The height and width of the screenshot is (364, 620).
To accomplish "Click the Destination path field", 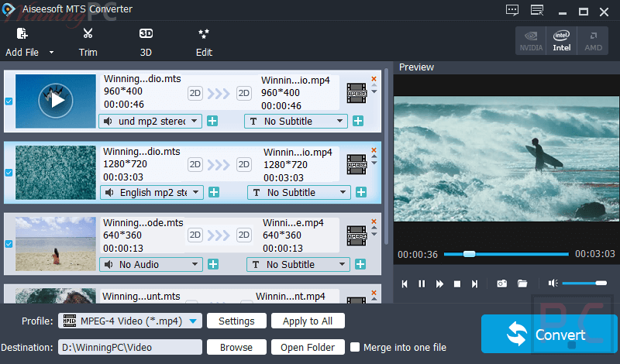I will (x=130, y=348).
